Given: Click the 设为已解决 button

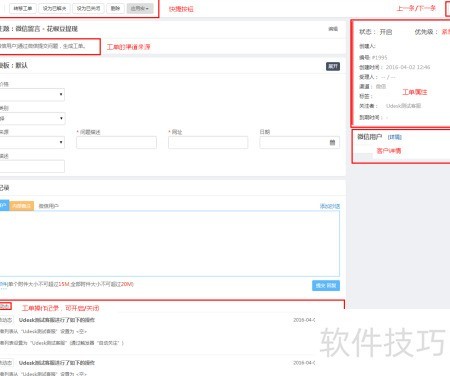Looking at the screenshot, I should tap(54, 8).
